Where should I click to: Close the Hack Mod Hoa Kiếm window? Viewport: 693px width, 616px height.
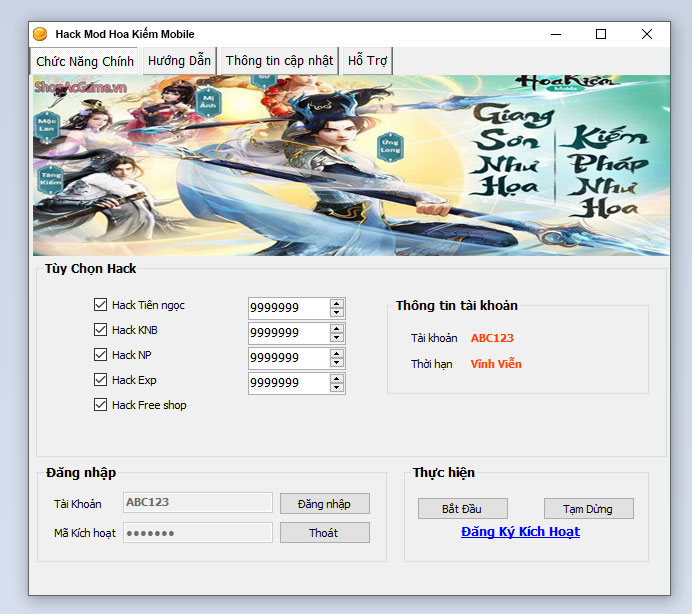647,34
